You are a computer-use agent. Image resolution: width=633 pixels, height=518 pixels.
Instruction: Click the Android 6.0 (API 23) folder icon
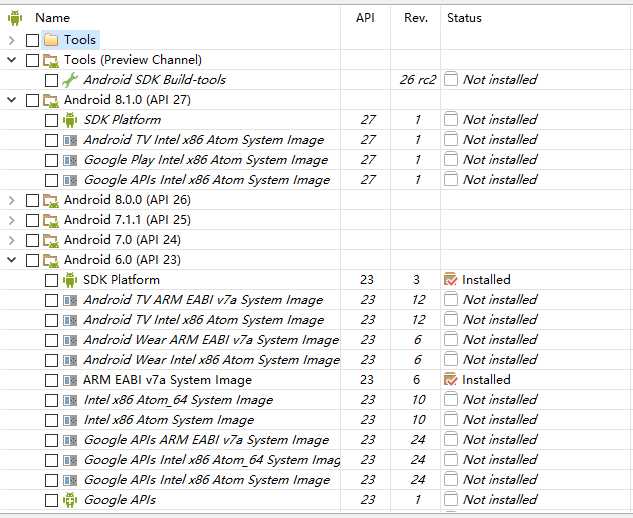coord(51,260)
